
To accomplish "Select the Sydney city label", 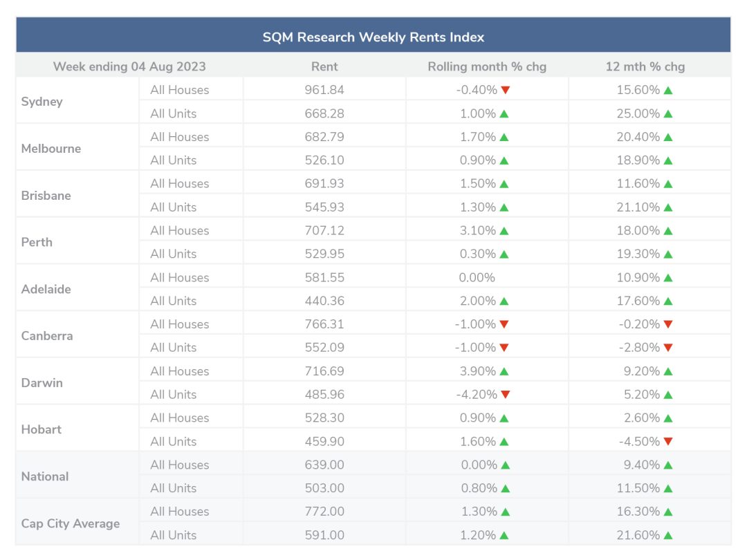I will click(x=42, y=102).
